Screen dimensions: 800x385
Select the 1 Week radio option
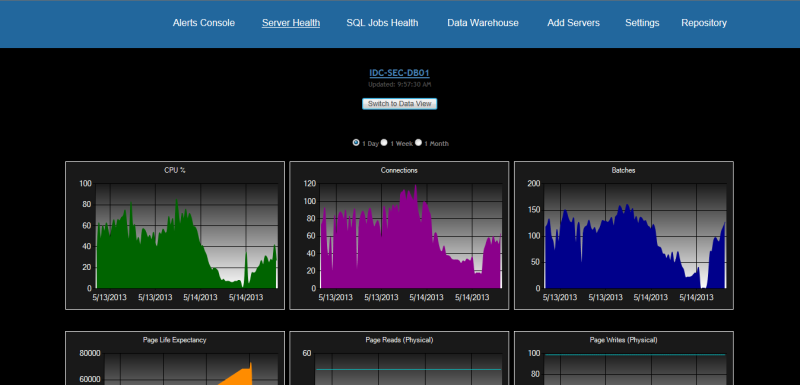click(384, 143)
